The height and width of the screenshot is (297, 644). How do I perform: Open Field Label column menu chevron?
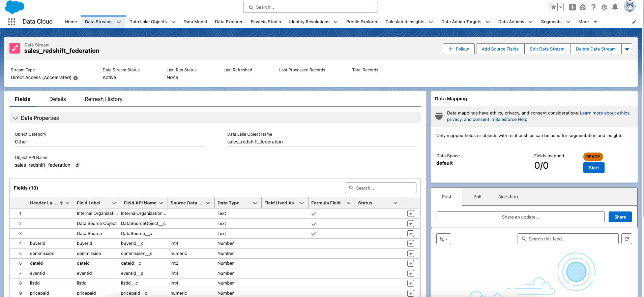(x=114, y=203)
